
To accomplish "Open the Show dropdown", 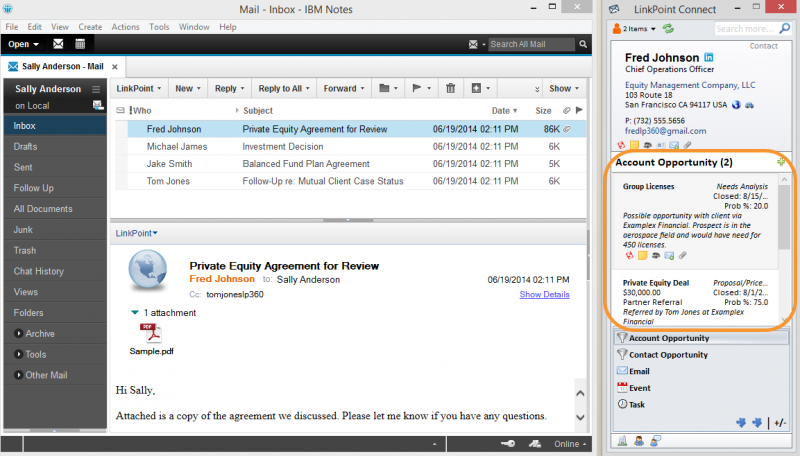I will click(564, 88).
